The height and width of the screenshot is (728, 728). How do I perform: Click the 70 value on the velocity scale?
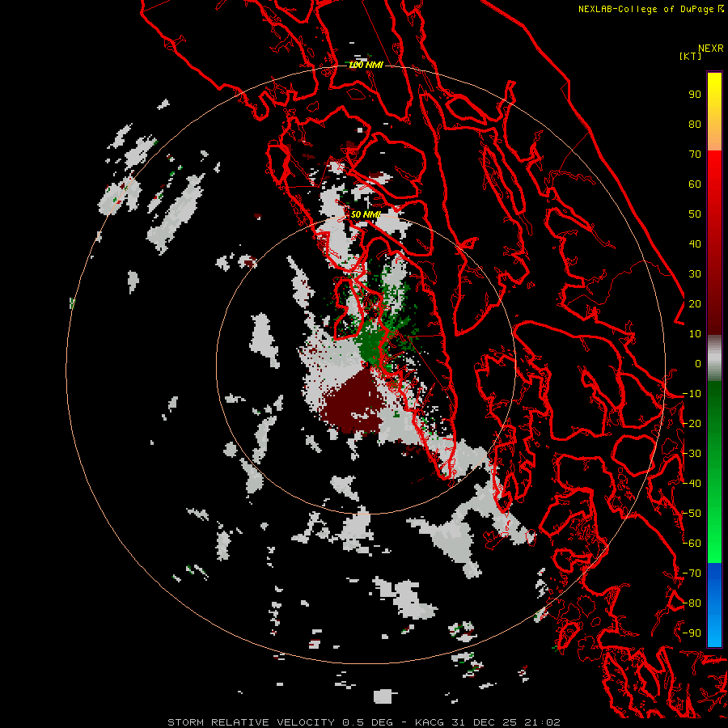tap(695, 154)
